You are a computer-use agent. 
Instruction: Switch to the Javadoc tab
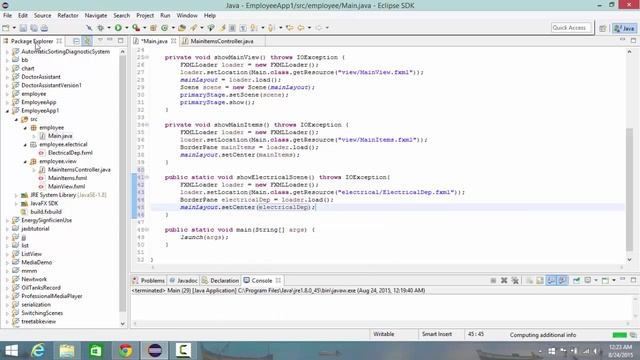pos(183,280)
